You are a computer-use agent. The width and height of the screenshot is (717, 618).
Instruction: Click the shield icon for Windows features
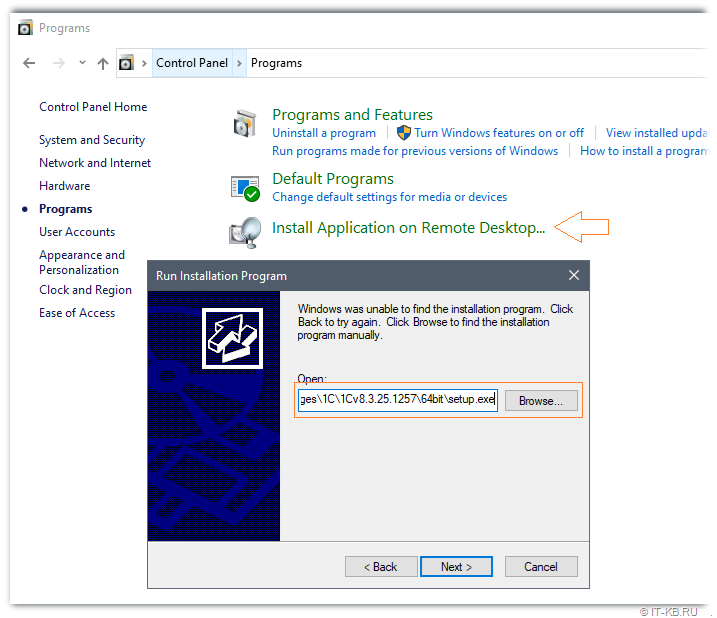coord(404,133)
